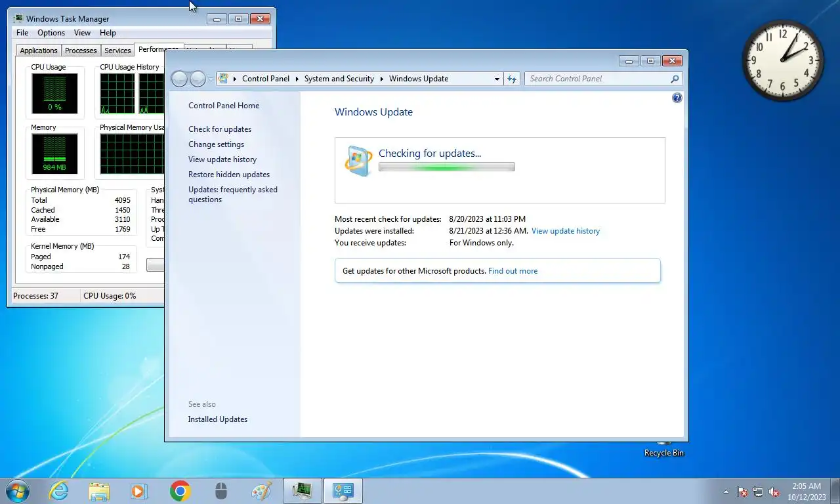Screen dimensions: 840x504
Task: Open the address bar previous locations dropdown
Action: tap(497, 79)
